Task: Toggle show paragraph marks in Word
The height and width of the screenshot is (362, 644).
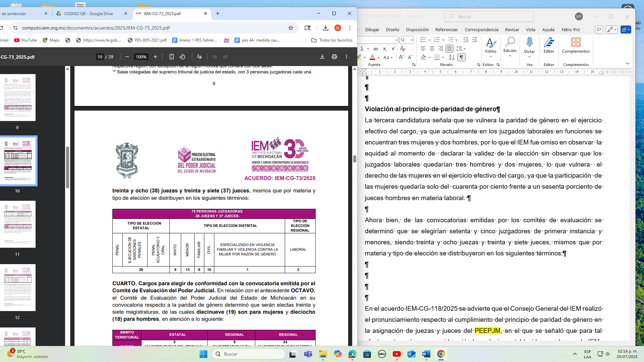Action: pyautogui.click(x=462, y=57)
